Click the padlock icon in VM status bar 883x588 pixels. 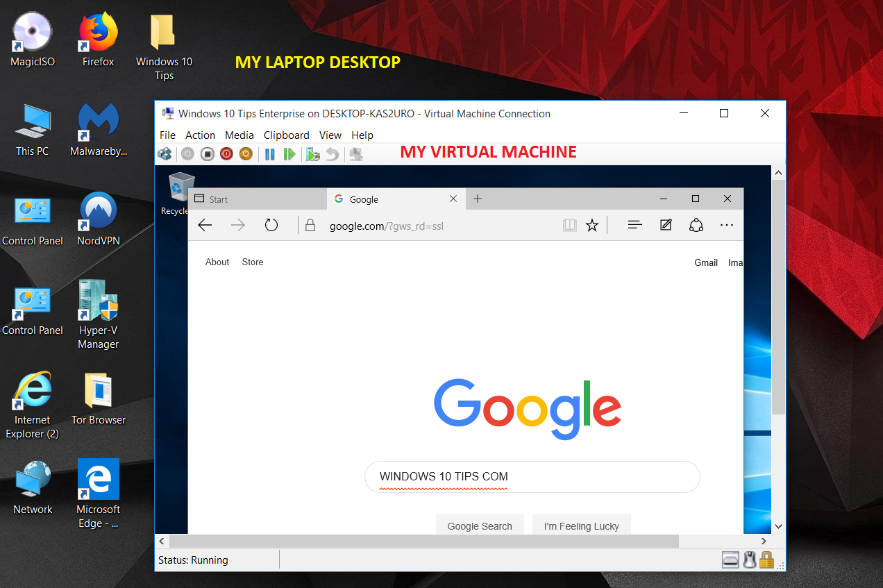[766, 560]
